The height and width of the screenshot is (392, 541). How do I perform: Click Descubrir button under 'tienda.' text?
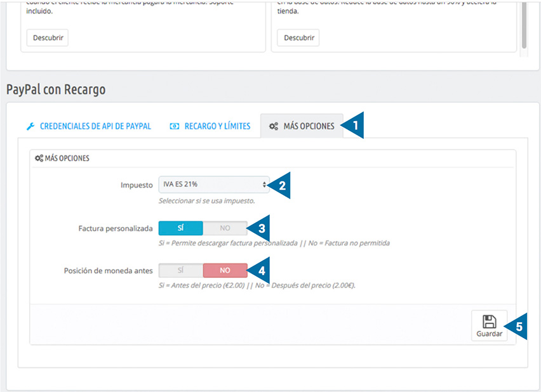coord(298,37)
